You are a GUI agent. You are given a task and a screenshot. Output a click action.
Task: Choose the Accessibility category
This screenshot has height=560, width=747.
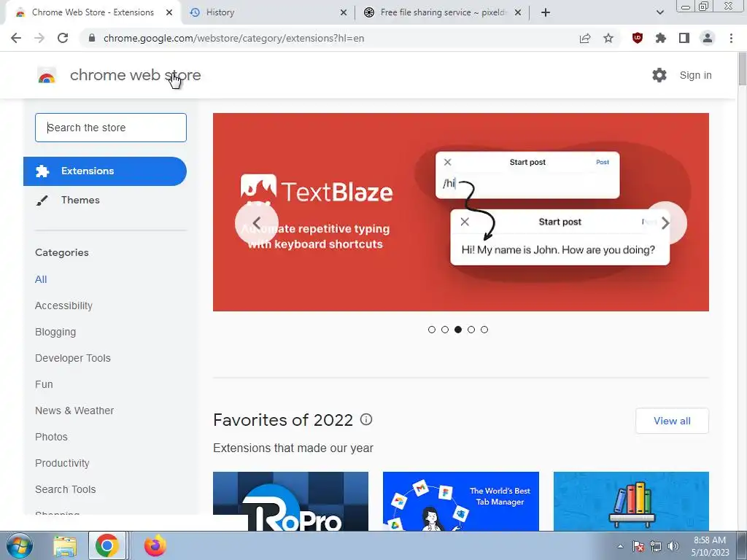click(x=64, y=306)
